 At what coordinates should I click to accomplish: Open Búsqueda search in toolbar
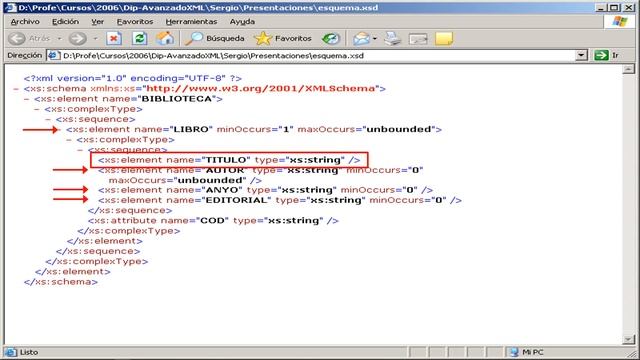tap(215, 38)
